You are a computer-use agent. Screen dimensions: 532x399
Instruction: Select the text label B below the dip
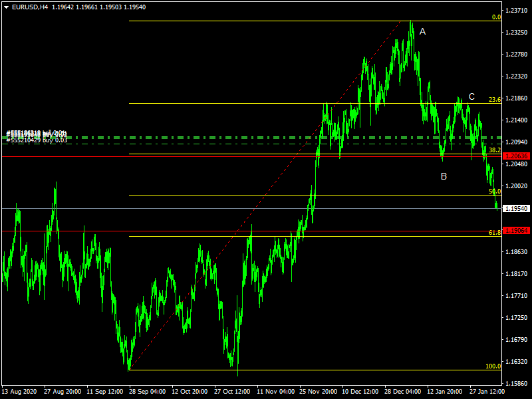coord(444,176)
